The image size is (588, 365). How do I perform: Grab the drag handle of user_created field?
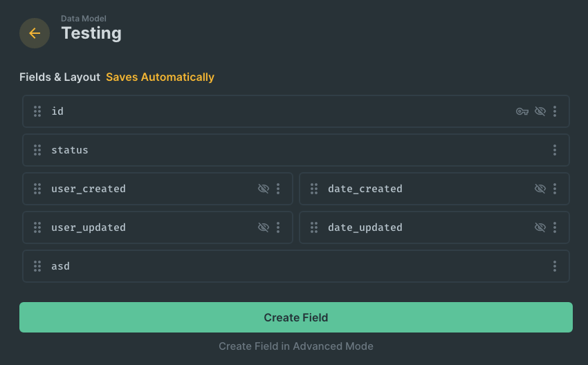pyautogui.click(x=37, y=189)
